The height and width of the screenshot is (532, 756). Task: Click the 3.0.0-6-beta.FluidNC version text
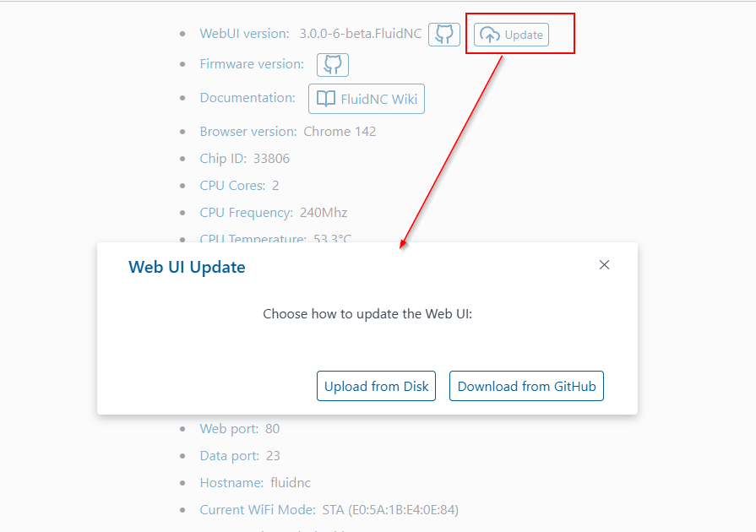tap(360, 34)
